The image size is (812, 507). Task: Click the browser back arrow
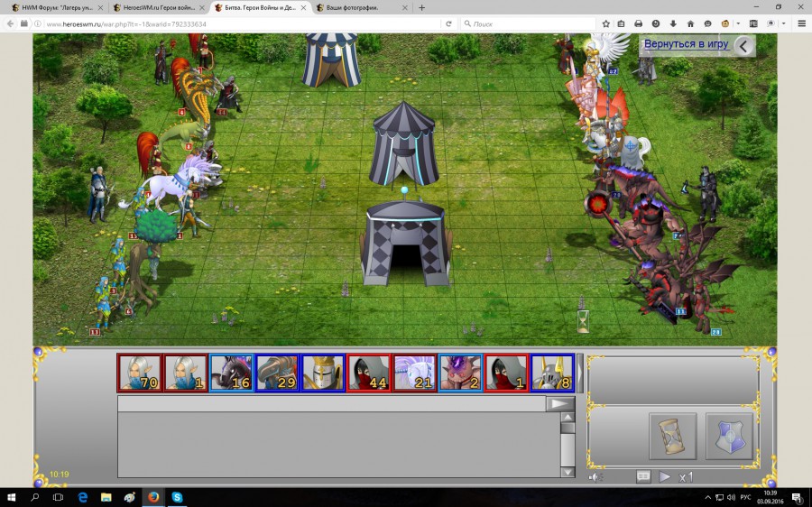tap(10, 23)
